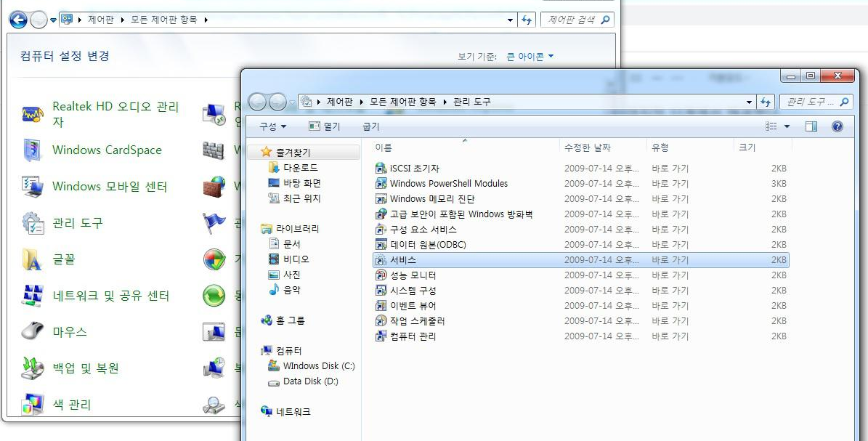Open 백업 및 복원 icon in Control Panel
Screen dimensions: 868x441
coord(33,368)
